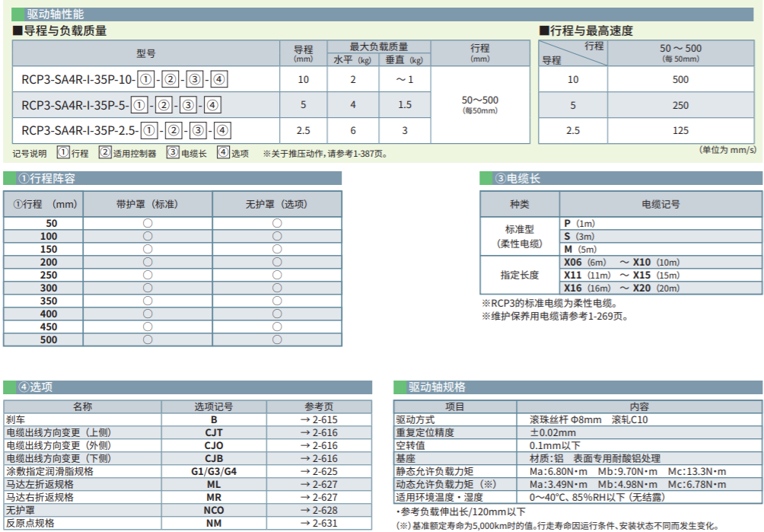Click the 最大负载质量 column header
This screenshot has height=532, width=764.
pyautogui.click(x=379, y=46)
